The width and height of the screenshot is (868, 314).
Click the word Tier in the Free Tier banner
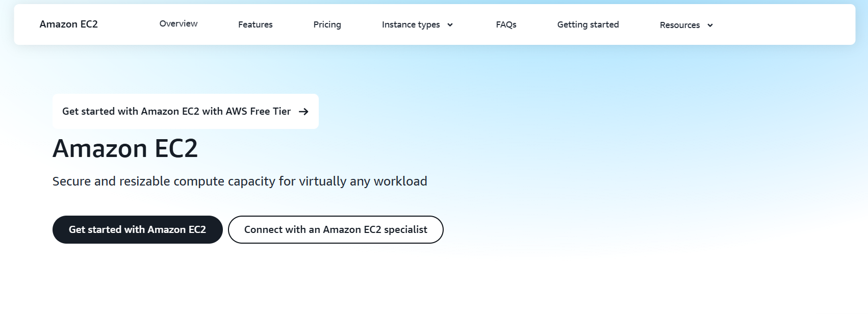(x=282, y=112)
